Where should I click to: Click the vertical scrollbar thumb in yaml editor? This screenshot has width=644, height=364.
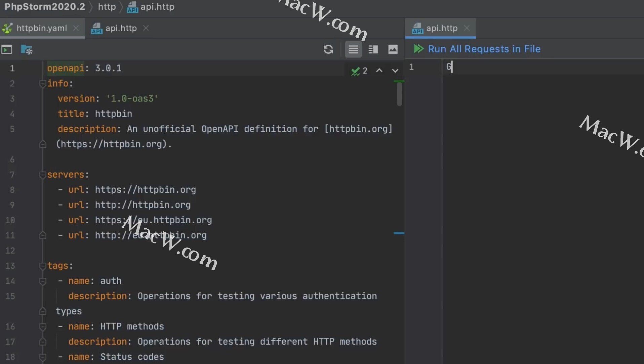[399, 94]
